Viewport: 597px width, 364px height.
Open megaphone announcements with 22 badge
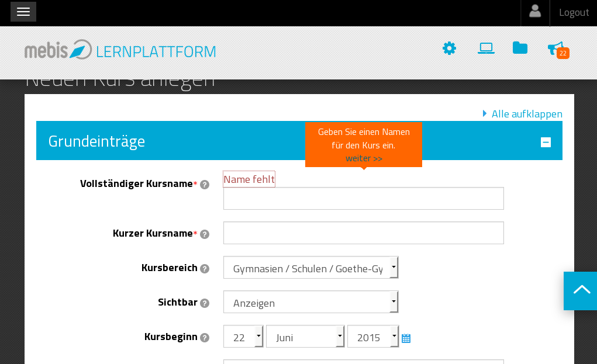[557, 49]
